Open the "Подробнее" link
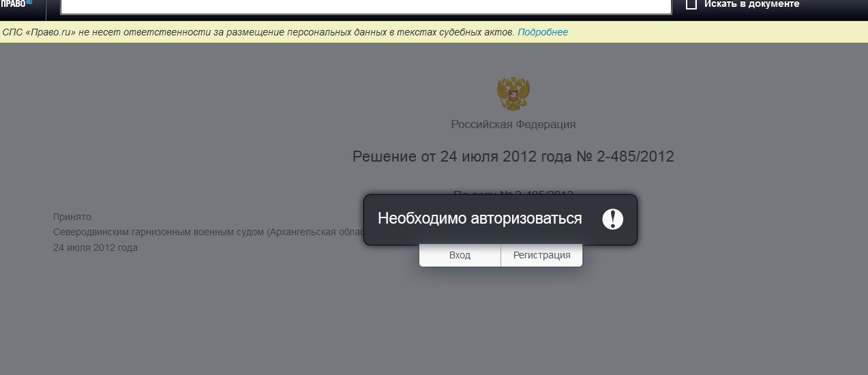Screen dimensions: 868x375 pyautogui.click(x=543, y=32)
